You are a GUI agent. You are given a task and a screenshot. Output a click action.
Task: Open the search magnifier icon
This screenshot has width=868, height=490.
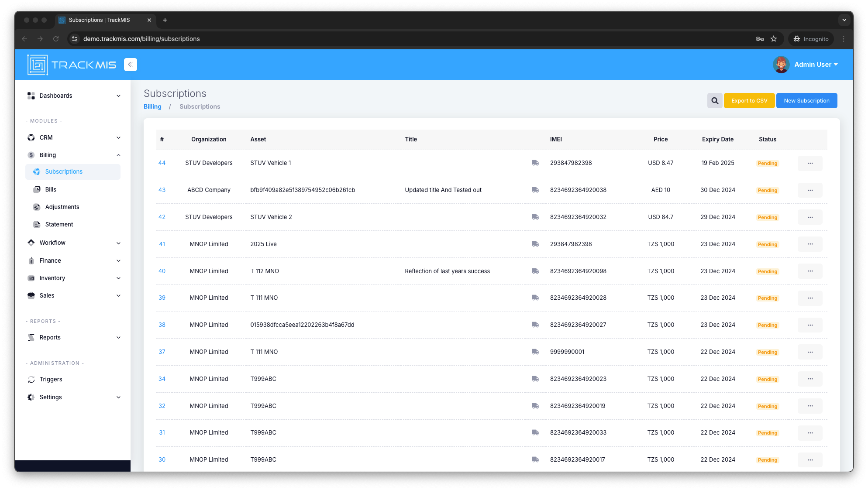point(715,101)
